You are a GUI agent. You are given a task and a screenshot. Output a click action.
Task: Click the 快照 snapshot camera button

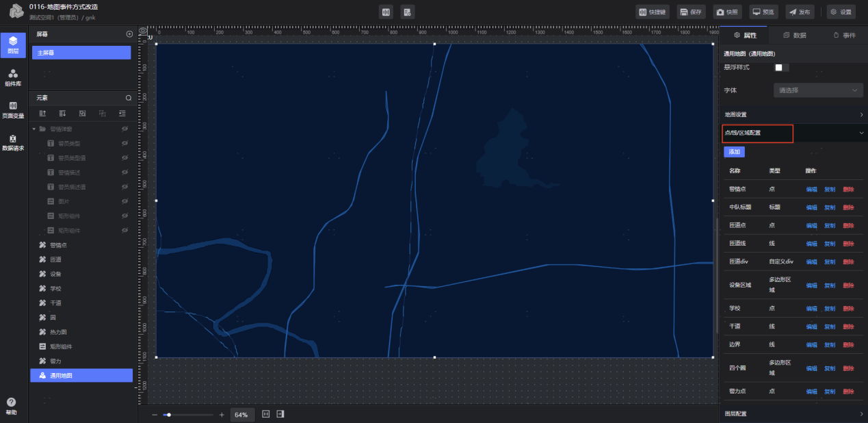[x=728, y=12]
